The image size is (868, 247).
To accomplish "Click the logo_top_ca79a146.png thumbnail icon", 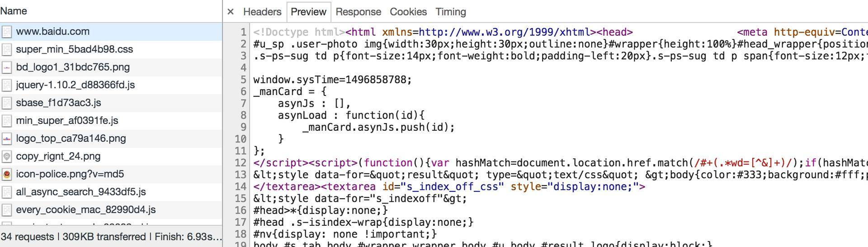I will click(7, 138).
